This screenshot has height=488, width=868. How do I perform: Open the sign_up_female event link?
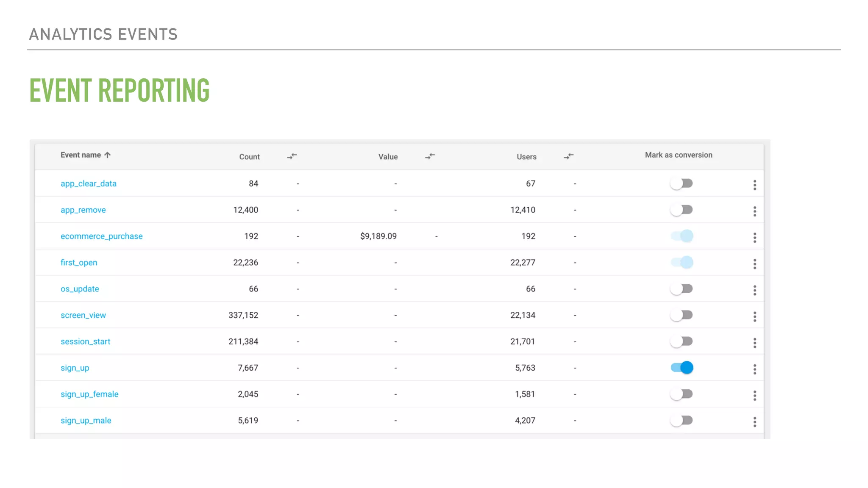[x=89, y=394]
